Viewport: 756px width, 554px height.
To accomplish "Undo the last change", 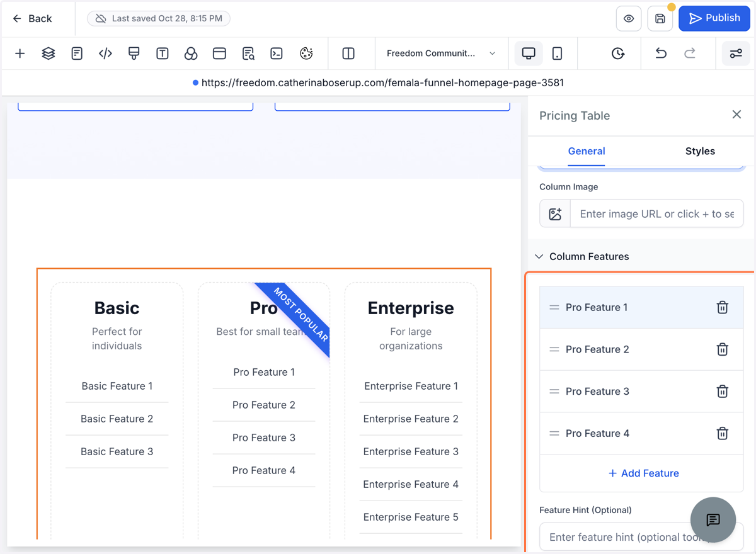I will tap(661, 54).
